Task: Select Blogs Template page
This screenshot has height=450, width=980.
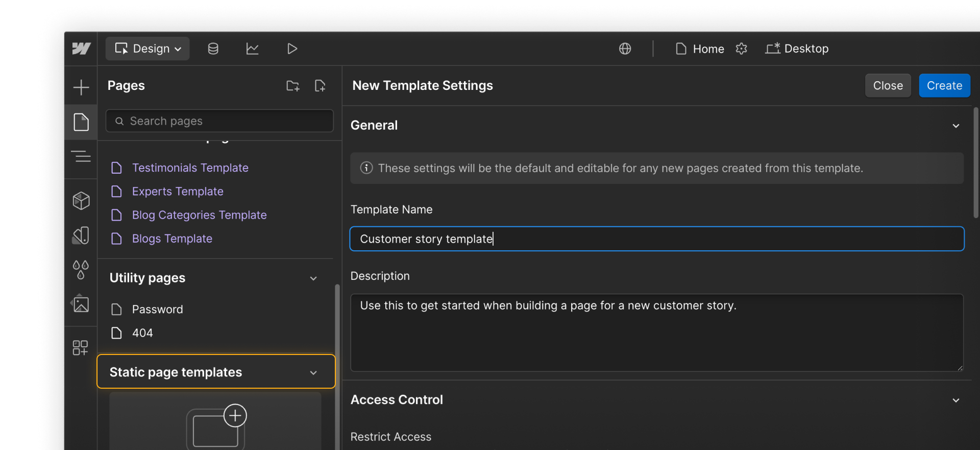Action: (x=172, y=239)
